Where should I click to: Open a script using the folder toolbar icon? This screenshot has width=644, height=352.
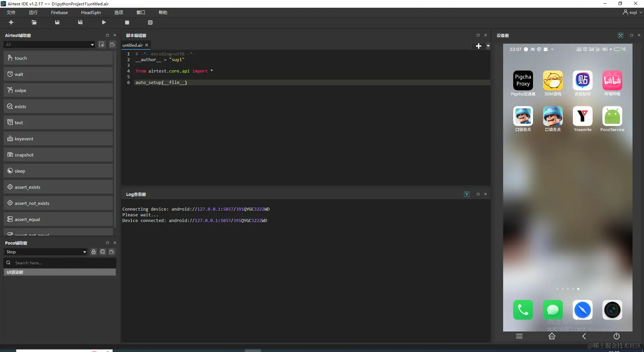[x=34, y=23]
